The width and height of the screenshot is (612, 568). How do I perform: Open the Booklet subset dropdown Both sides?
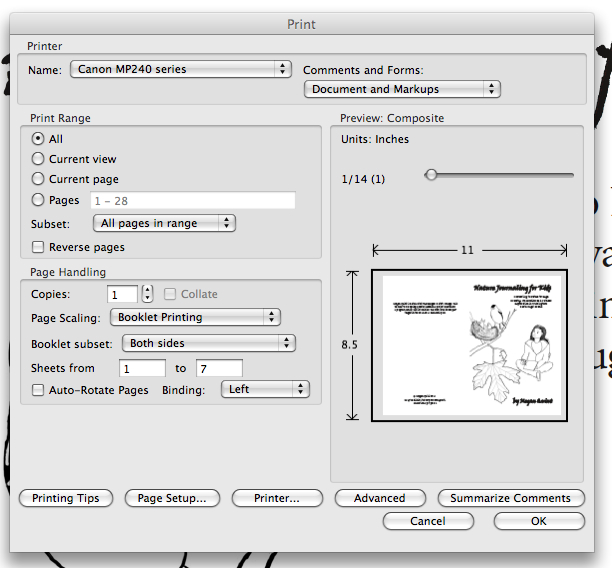click(x=209, y=343)
